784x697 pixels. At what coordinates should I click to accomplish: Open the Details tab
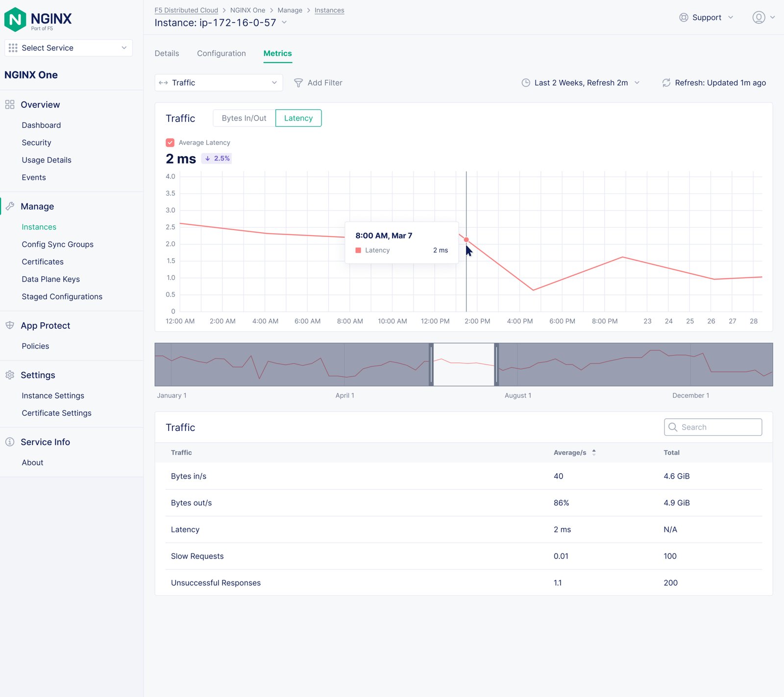pos(167,53)
